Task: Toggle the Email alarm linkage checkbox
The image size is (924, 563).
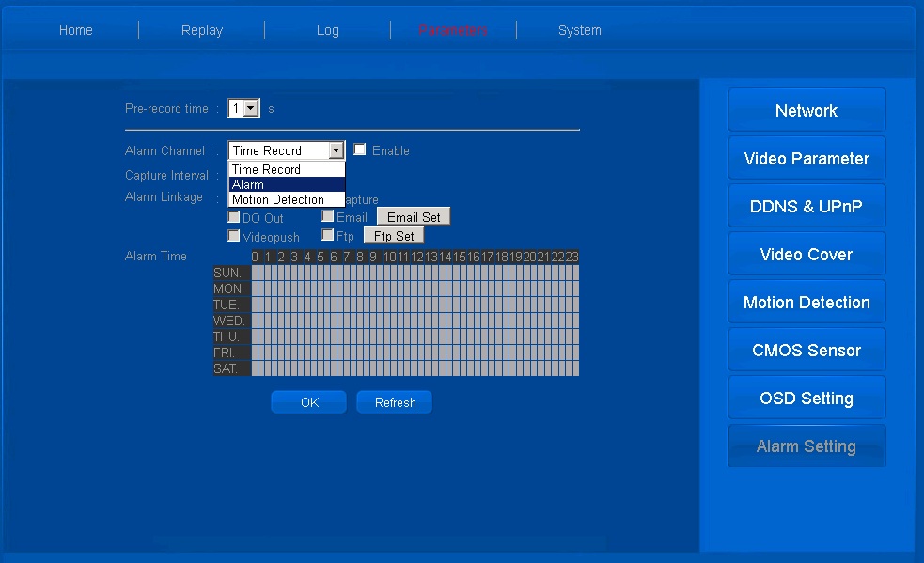Action: [x=328, y=216]
